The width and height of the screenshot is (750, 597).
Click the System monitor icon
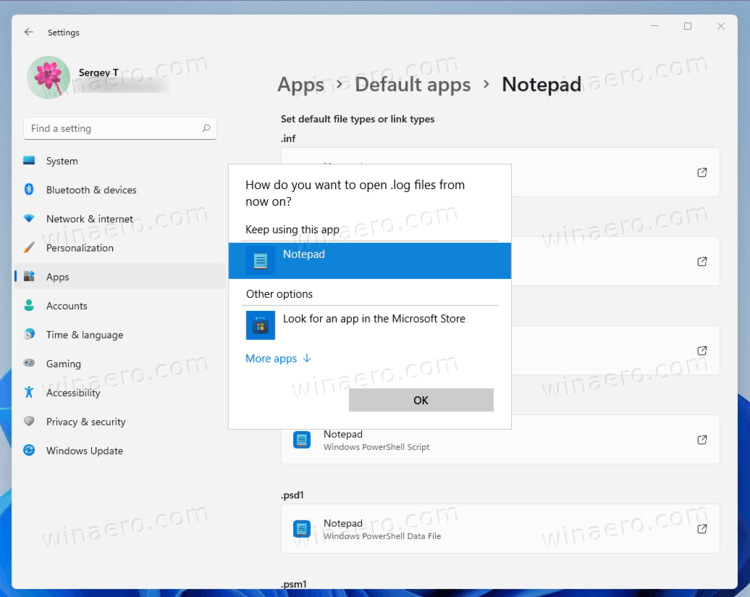[29, 161]
